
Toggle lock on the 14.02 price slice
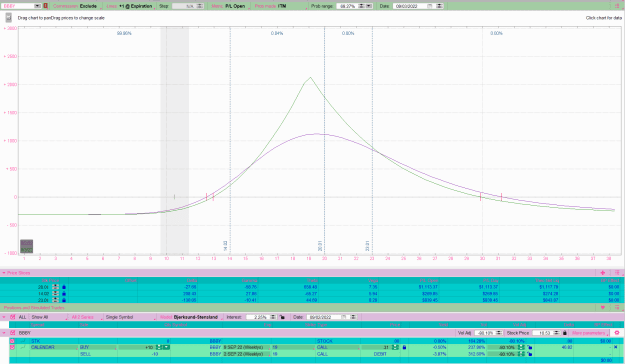pos(64,293)
